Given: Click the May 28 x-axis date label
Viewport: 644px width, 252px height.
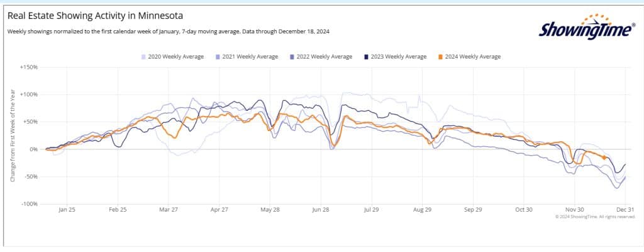Looking at the screenshot, I should click(269, 210).
